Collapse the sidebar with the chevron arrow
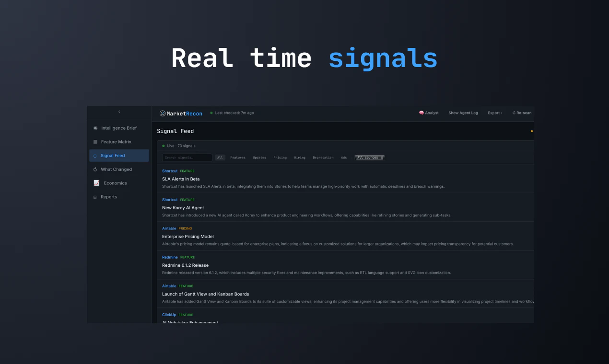Viewport: 609px width, 364px height. [119, 112]
